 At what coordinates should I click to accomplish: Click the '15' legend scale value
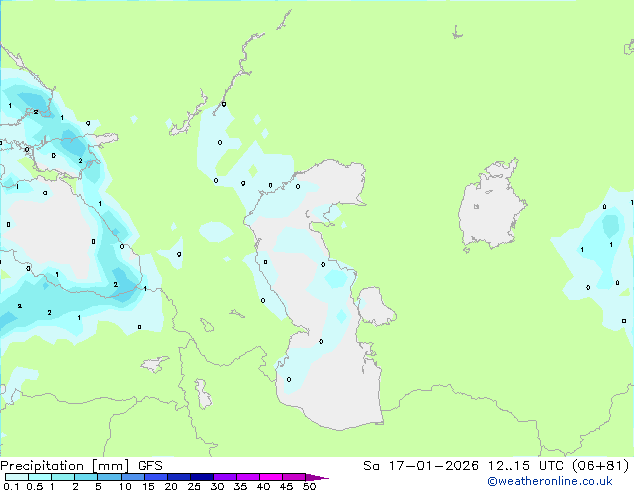tap(148, 486)
